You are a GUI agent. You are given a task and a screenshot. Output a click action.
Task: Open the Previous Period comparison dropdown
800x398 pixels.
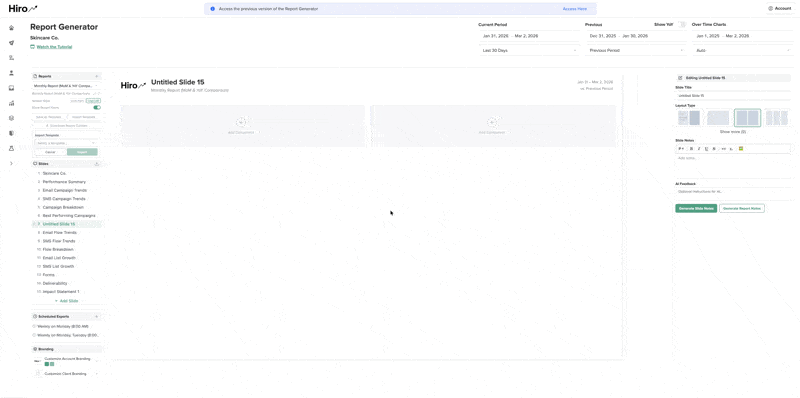[636, 51]
